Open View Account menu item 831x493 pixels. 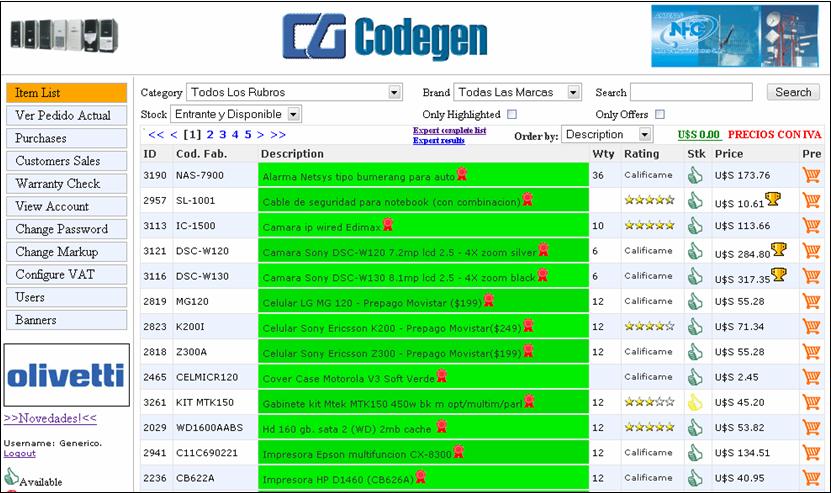pos(67,207)
